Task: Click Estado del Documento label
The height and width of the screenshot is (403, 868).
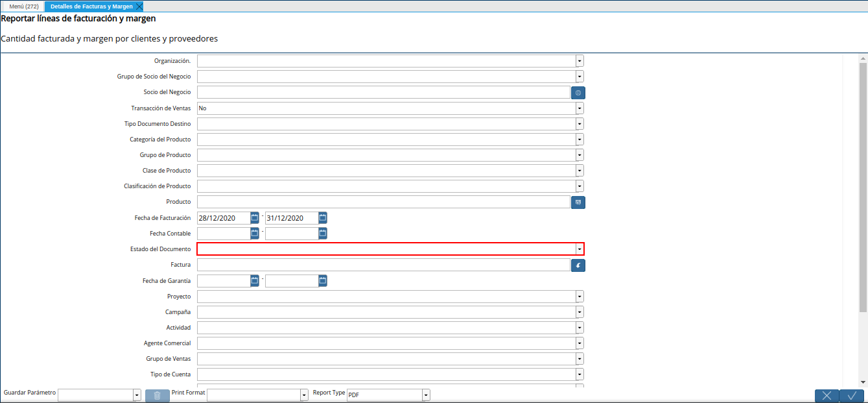Action: (x=161, y=249)
